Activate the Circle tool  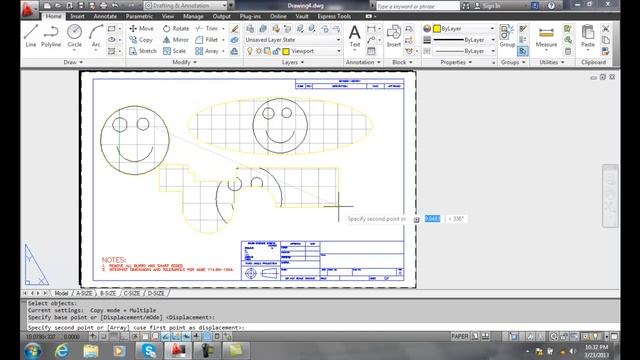(74, 36)
